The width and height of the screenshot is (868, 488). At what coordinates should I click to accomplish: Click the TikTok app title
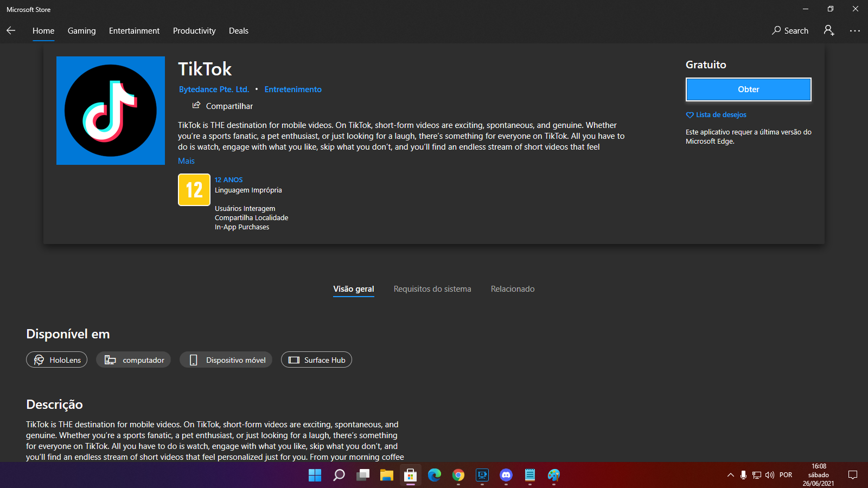click(x=205, y=69)
